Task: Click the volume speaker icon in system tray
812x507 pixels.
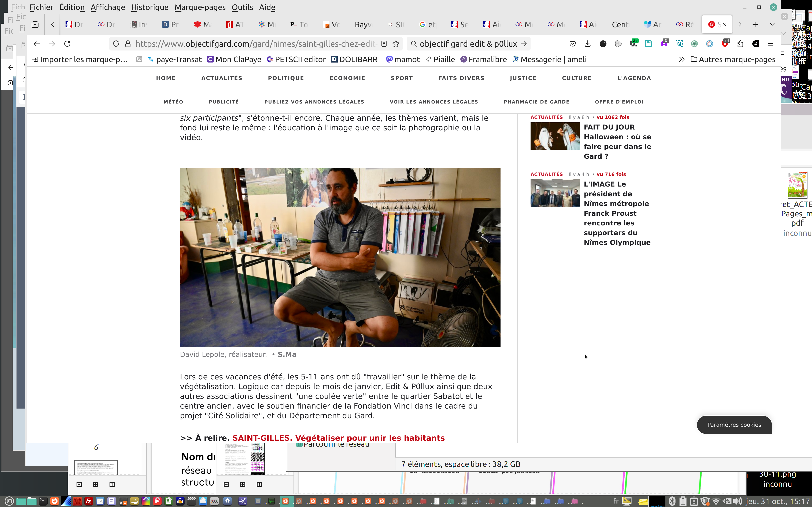Action: coord(737,501)
